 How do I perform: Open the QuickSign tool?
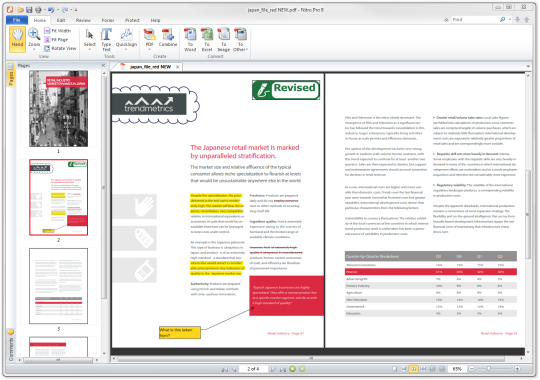[126, 39]
